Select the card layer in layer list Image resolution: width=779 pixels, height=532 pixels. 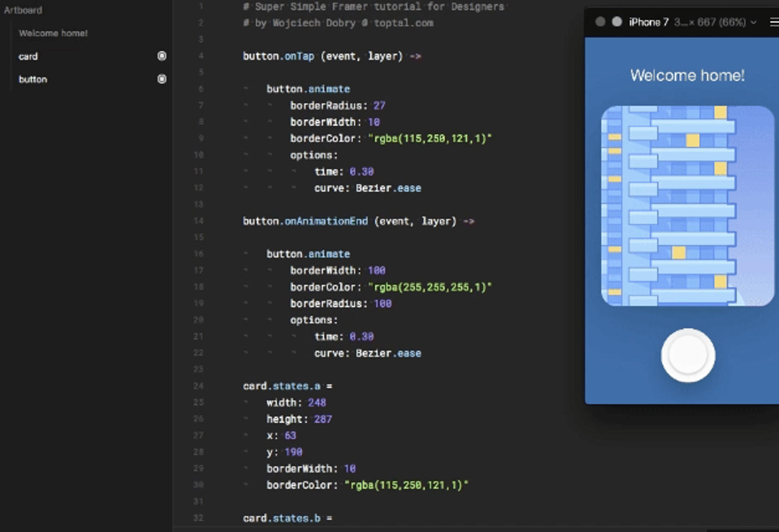[28, 56]
